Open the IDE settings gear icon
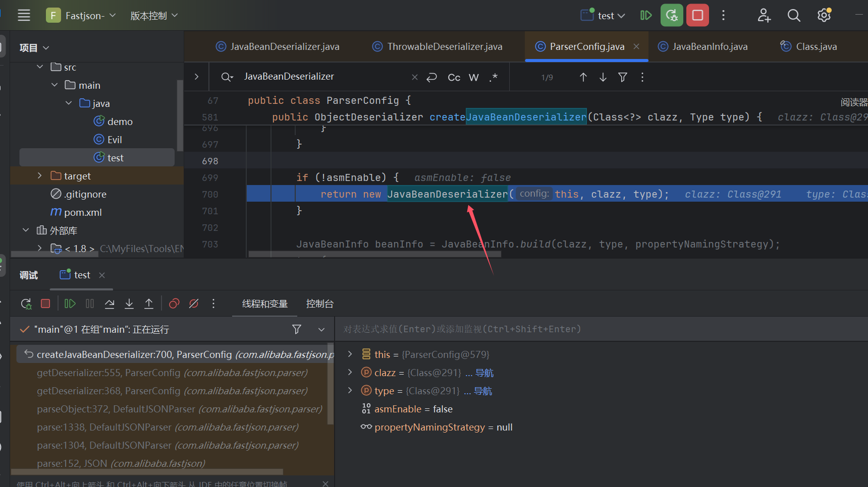Viewport: 868px width, 487px height. (824, 16)
